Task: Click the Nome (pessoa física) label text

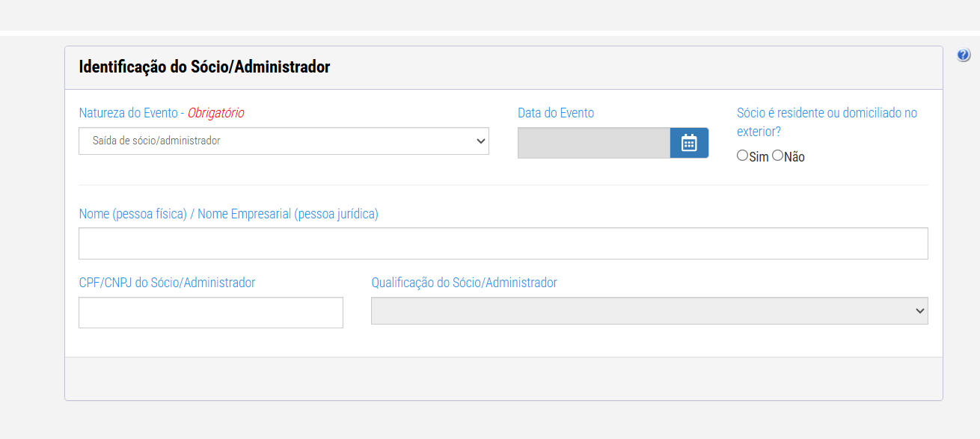Action: pyautogui.click(x=132, y=214)
